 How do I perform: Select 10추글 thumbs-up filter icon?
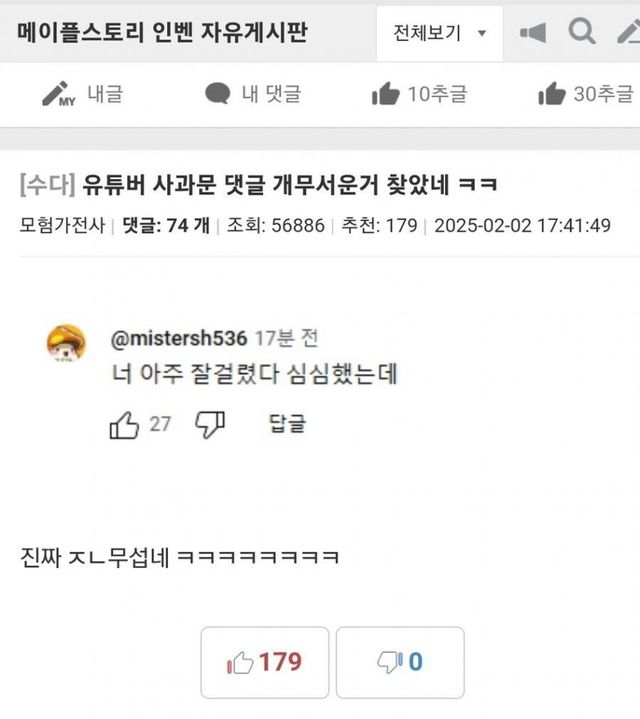pyautogui.click(x=386, y=94)
